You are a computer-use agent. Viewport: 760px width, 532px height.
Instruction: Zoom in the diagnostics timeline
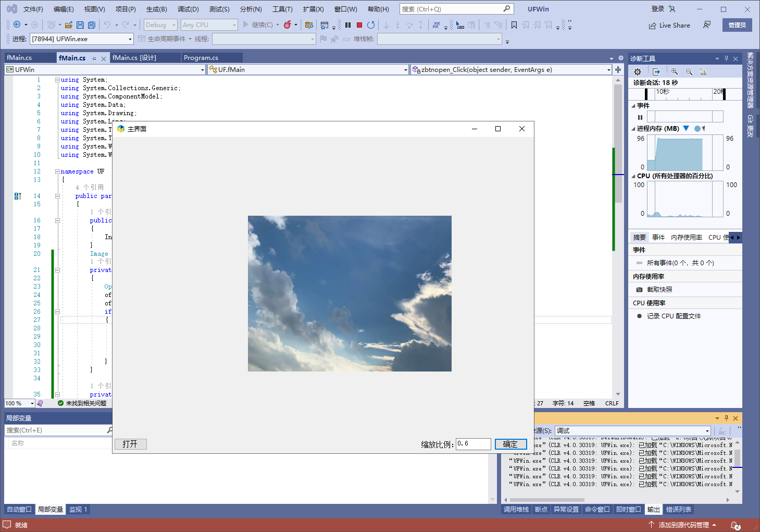tap(675, 72)
